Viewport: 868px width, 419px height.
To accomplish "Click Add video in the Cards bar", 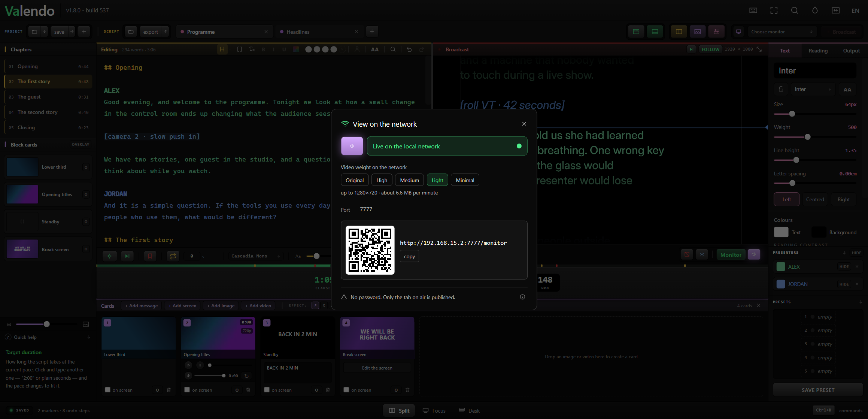I will coord(258,306).
